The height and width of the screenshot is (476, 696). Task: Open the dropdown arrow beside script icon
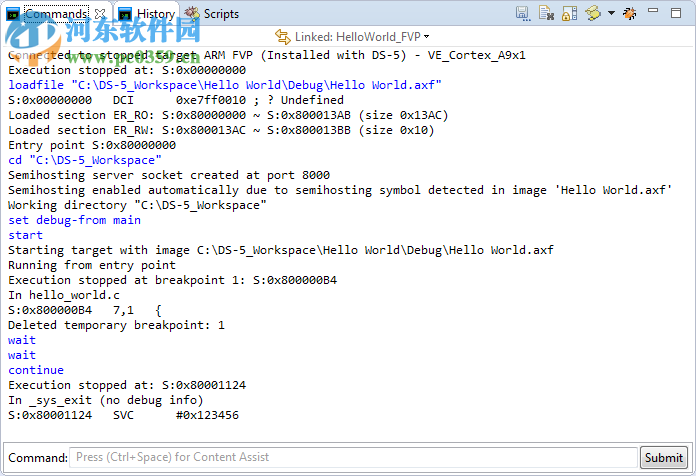pyautogui.click(x=611, y=13)
